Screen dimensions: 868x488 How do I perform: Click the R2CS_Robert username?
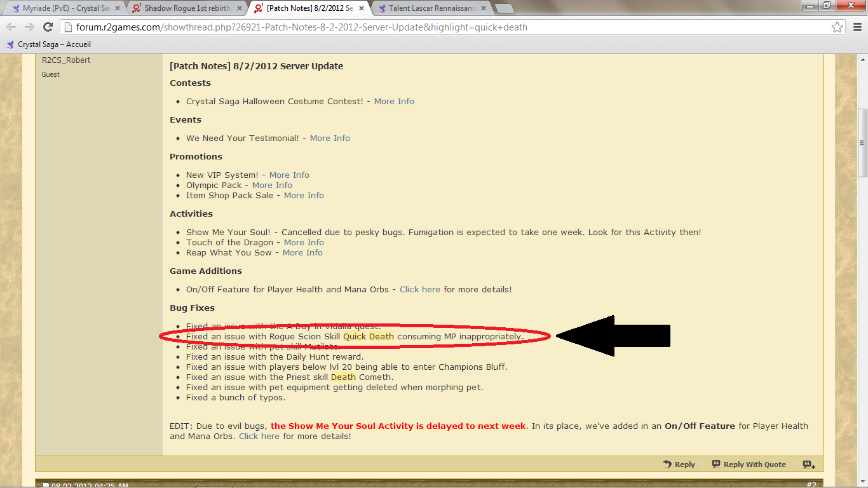point(66,60)
